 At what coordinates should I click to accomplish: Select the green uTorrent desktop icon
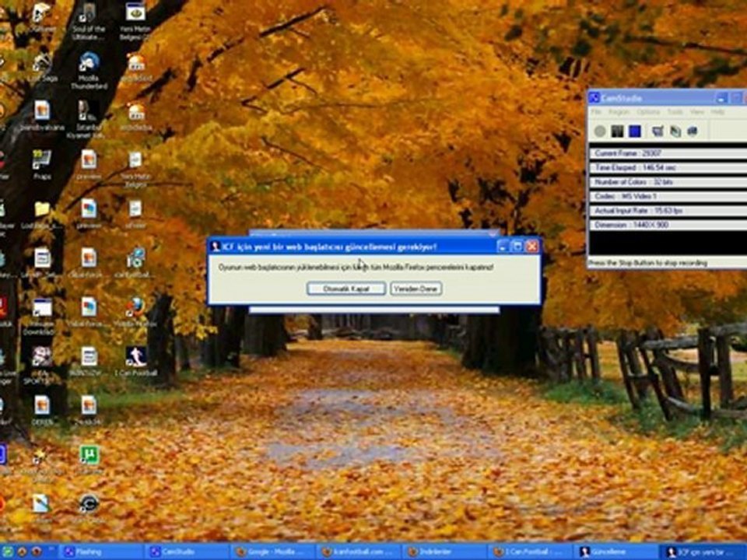pos(89,460)
